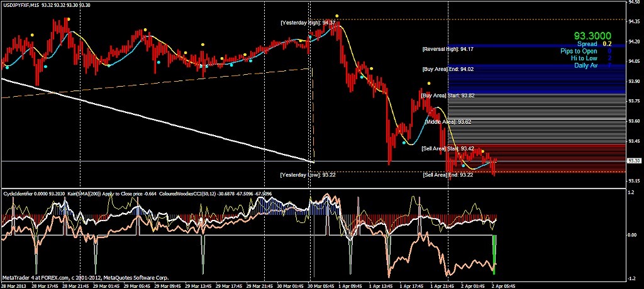Click the -1.2 indicator scale label
The image size is (644, 289).
(633, 279)
